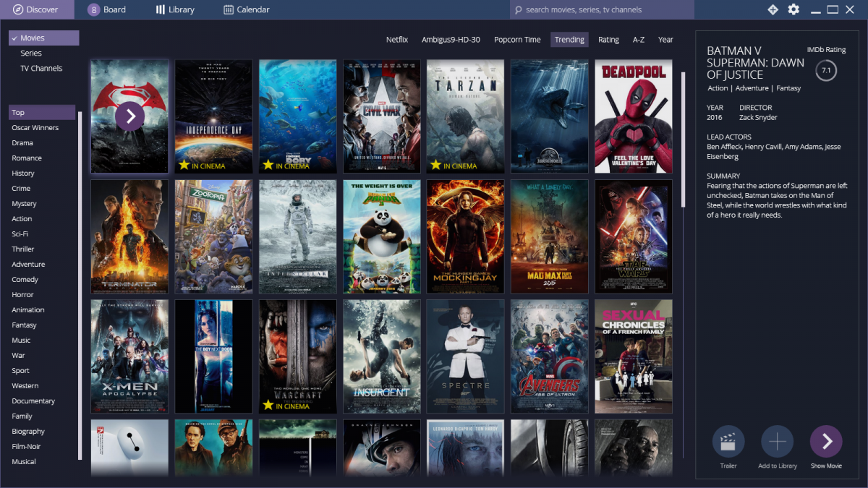Sort movies by Year

665,40
